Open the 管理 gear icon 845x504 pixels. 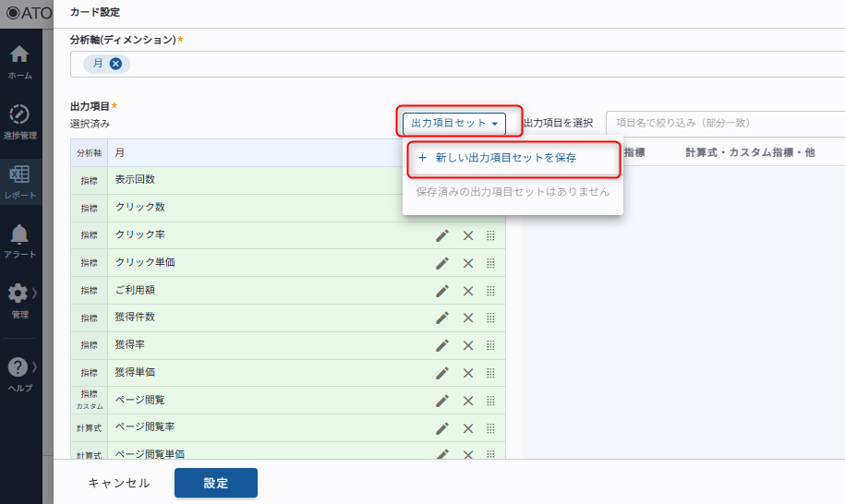click(x=18, y=294)
